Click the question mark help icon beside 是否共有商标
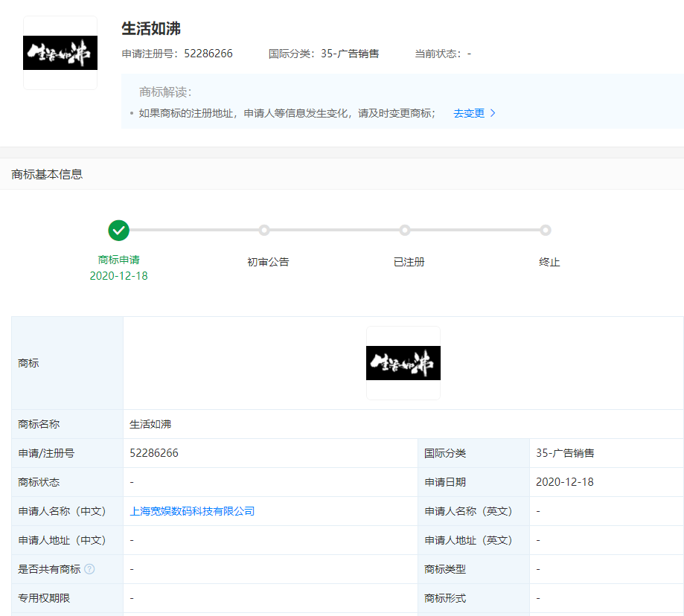This screenshot has width=684, height=616. pos(89,569)
